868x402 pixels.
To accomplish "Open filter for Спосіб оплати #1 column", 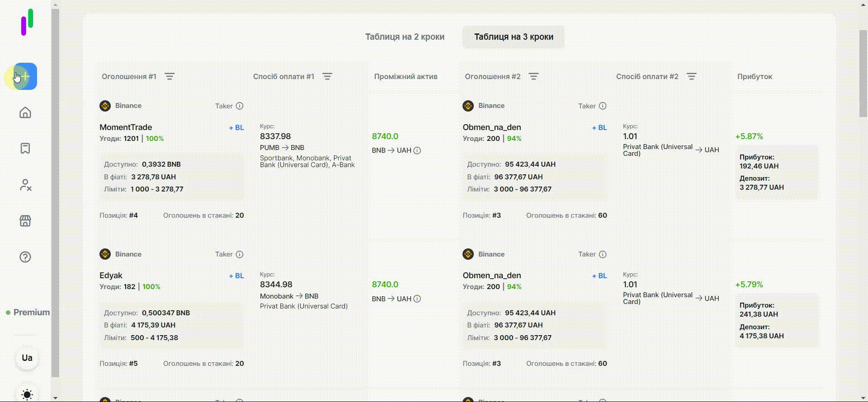I will (327, 77).
